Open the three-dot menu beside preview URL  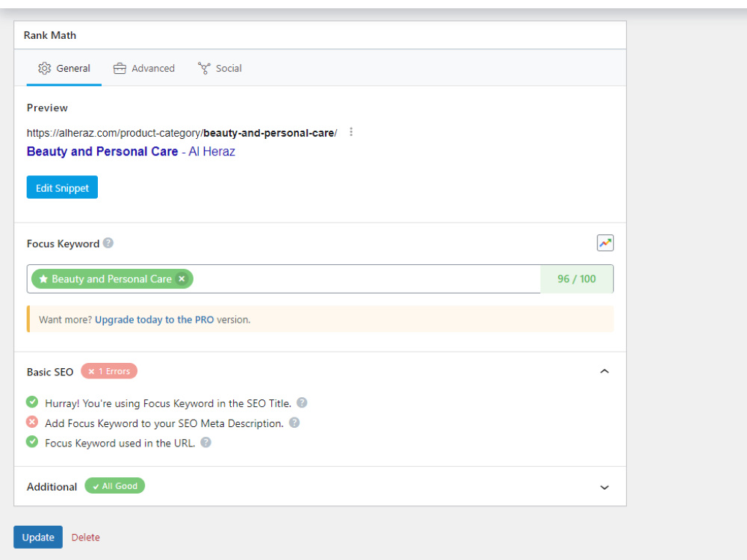(351, 132)
